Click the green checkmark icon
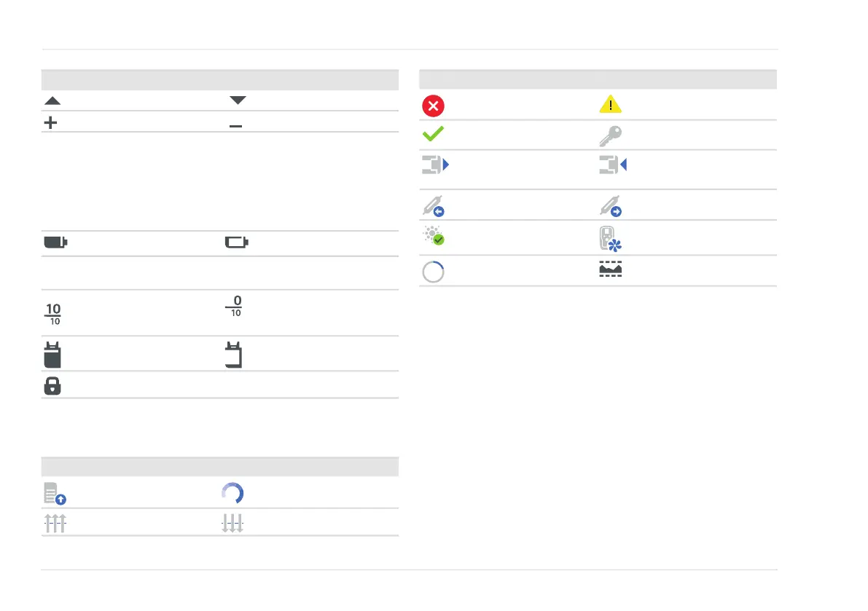Image resolution: width=868 pixels, height=611 pixels. point(432,135)
